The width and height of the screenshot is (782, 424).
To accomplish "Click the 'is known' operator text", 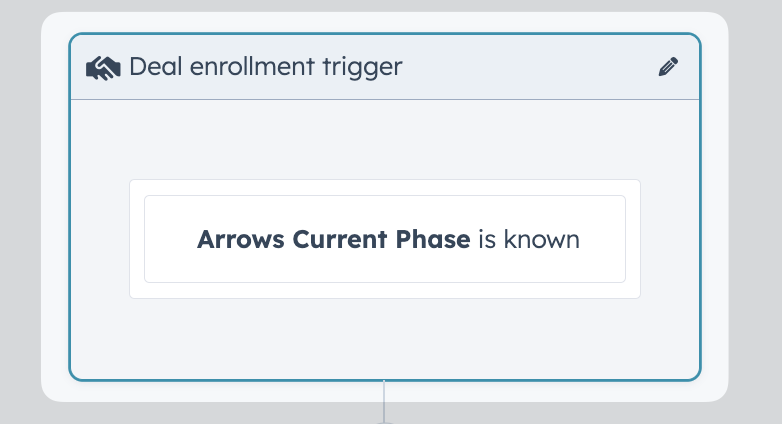I will click(529, 239).
